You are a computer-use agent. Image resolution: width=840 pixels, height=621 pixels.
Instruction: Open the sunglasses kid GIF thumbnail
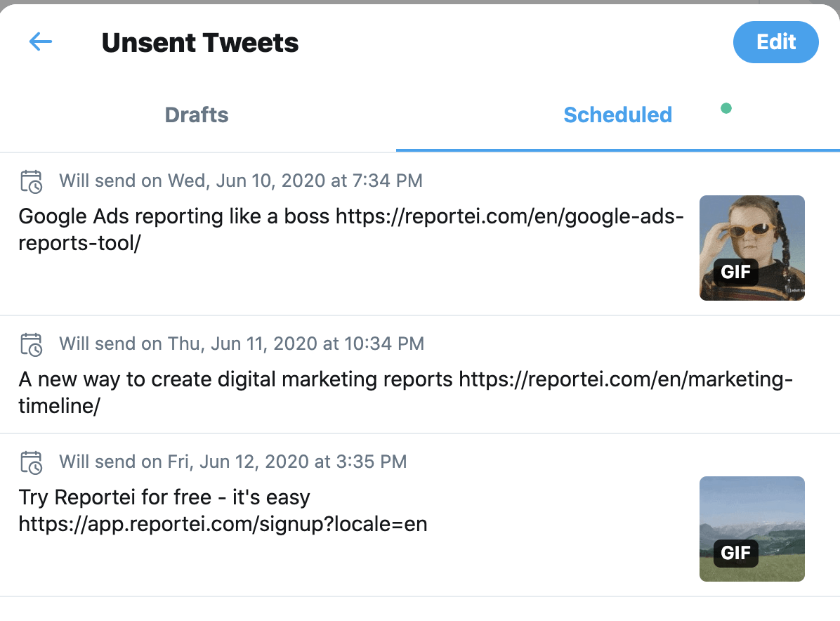click(752, 247)
